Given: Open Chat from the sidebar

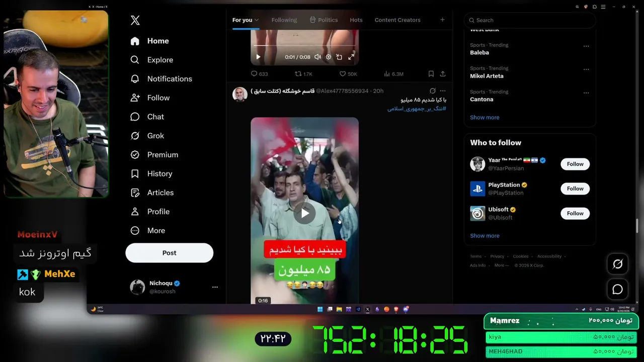Looking at the screenshot, I should click(147, 117).
